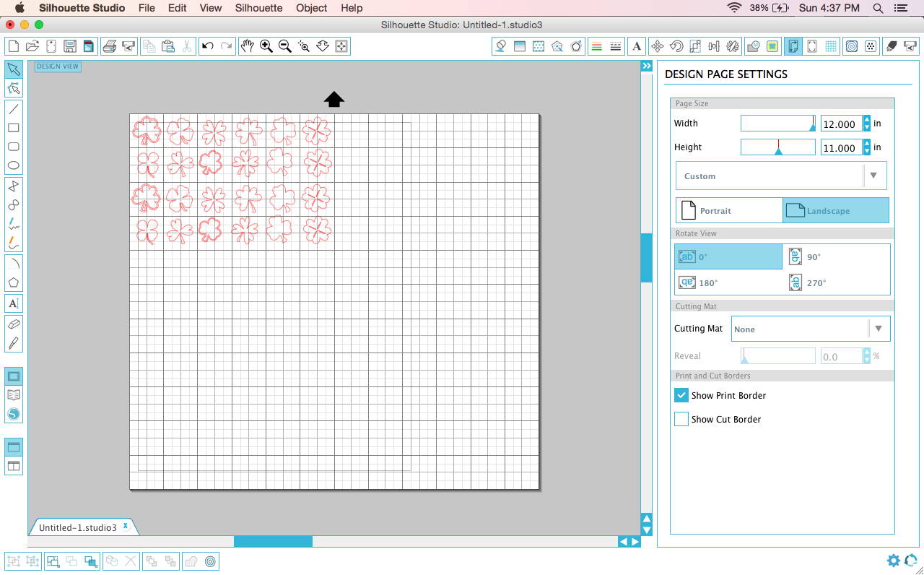Open a file with the folder icon

(x=32, y=46)
